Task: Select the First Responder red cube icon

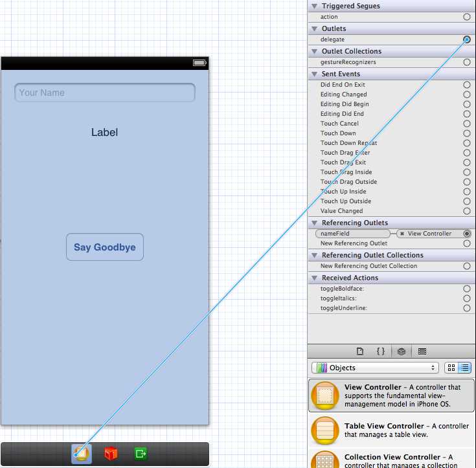Action: (x=111, y=454)
